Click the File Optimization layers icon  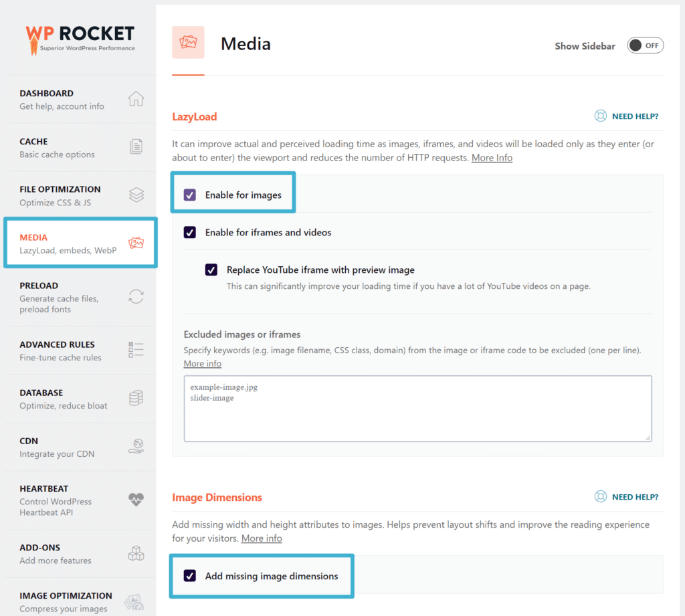[x=136, y=195]
